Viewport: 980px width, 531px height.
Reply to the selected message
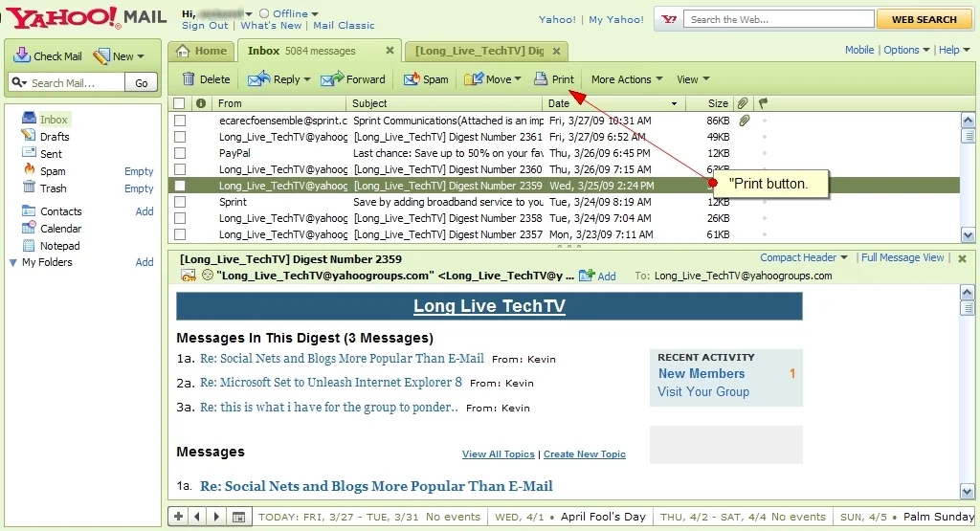click(x=274, y=79)
